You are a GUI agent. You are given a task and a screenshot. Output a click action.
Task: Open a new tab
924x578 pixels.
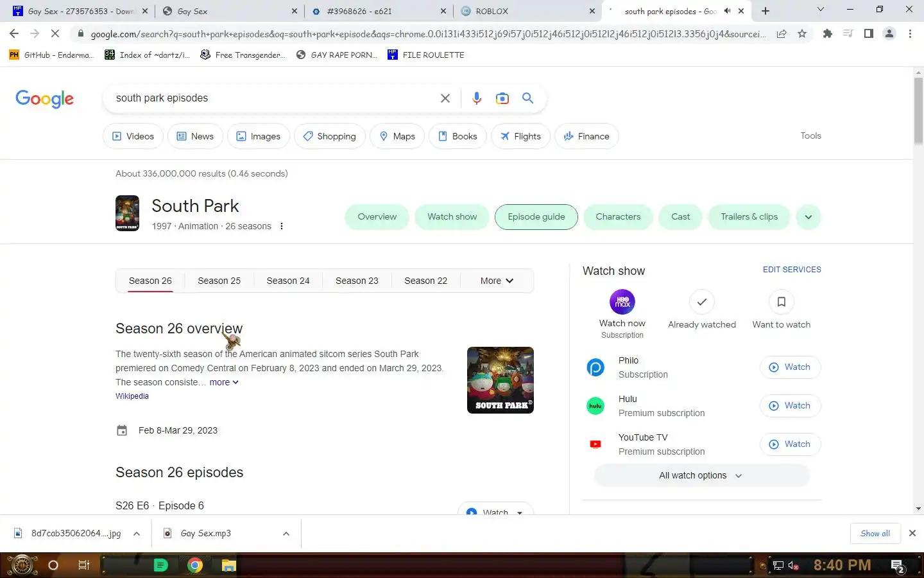pos(766,11)
